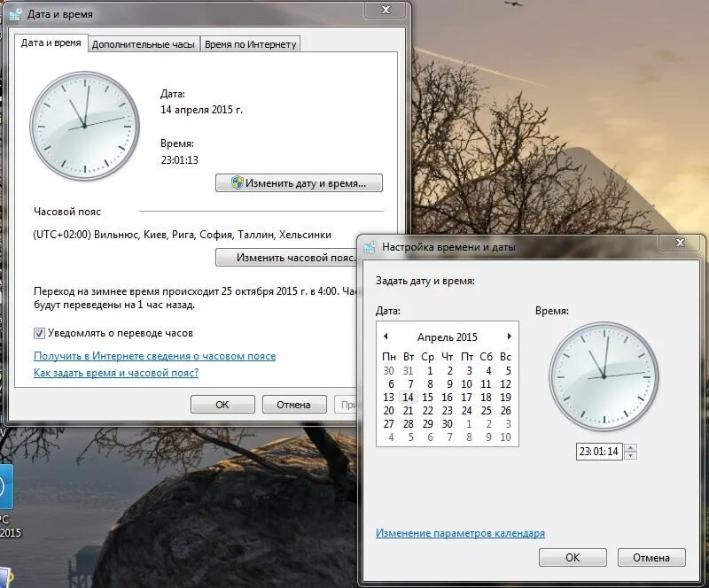
Task: Close the Дата и время window
Action: coord(386,10)
